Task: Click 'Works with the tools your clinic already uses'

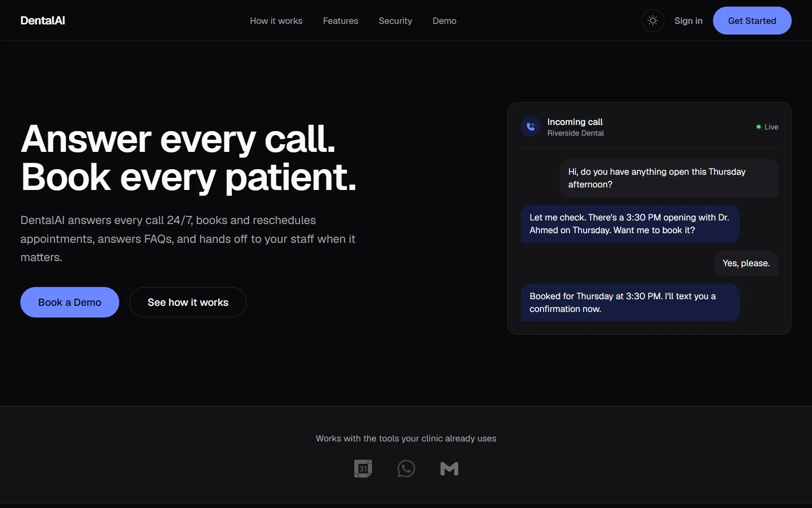Action: (x=406, y=438)
